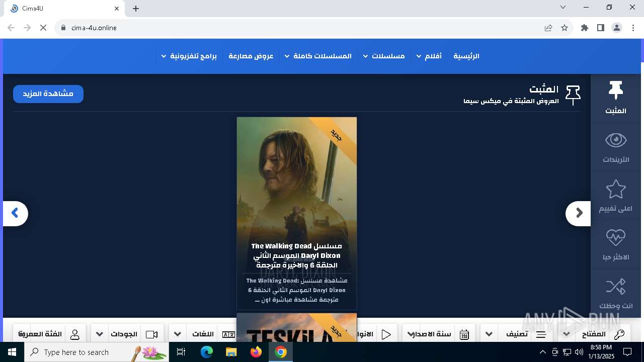Viewport: 644px width, 362px height.
Task: Open the Windows Start menu
Action: point(12,352)
